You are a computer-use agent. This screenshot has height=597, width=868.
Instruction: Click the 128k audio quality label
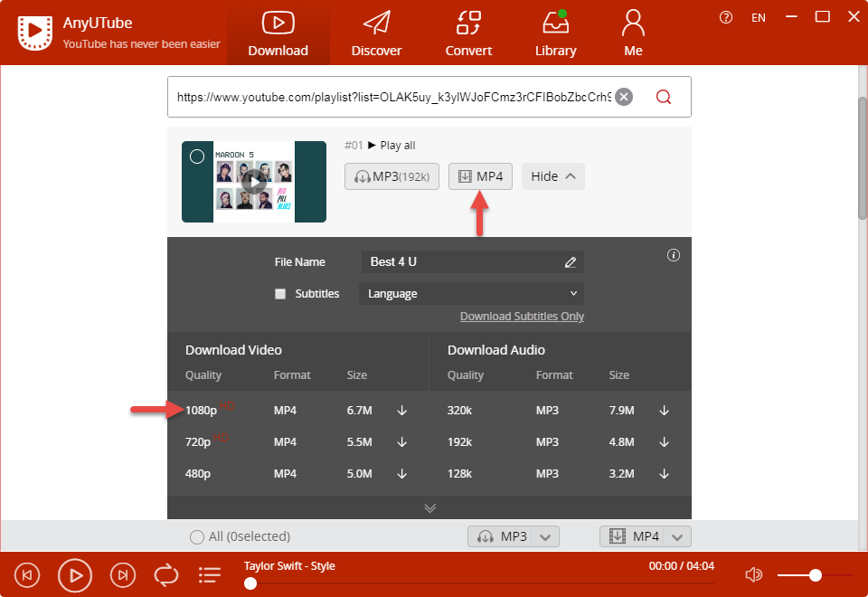point(459,473)
